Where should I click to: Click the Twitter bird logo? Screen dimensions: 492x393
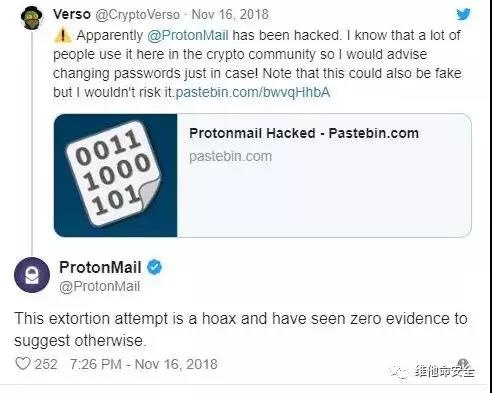tap(463, 14)
